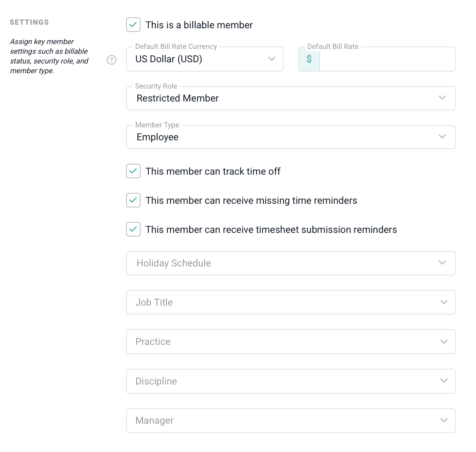Click the help question mark icon

click(112, 60)
